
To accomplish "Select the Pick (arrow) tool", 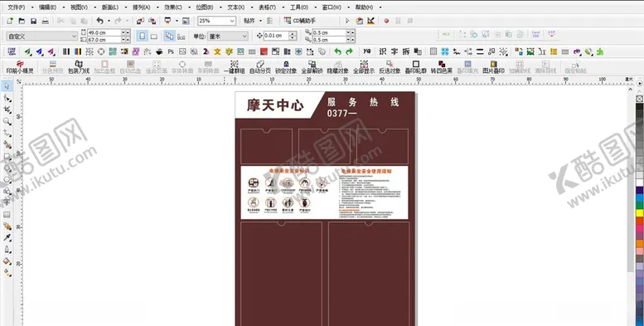I will (x=7, y=86).
